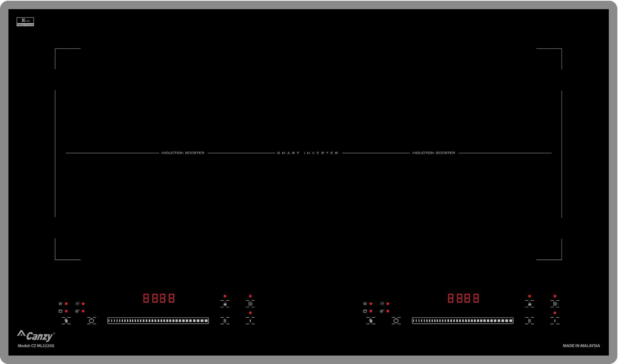Click the 'Model: CZ ML222SG' text

pos(36,346)
